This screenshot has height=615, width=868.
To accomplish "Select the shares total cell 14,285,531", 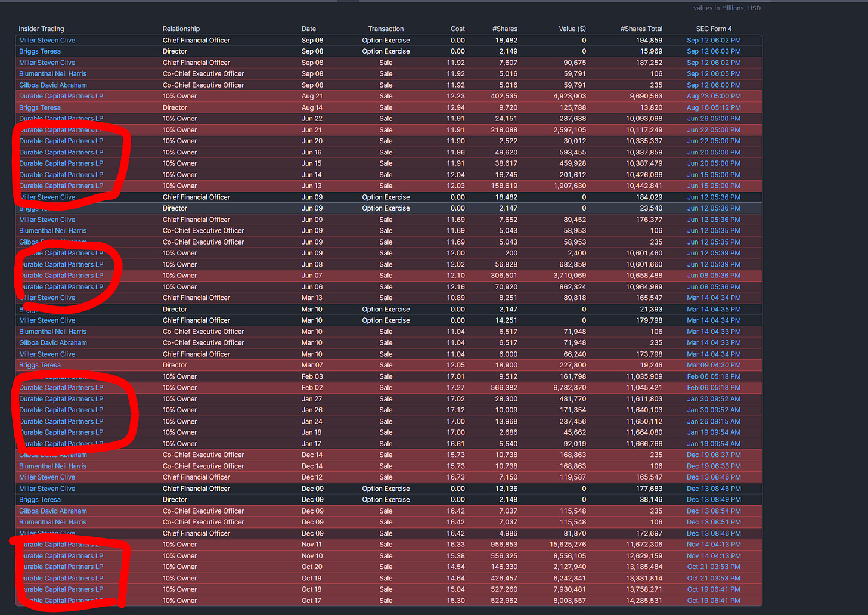I will pos(644,601).
